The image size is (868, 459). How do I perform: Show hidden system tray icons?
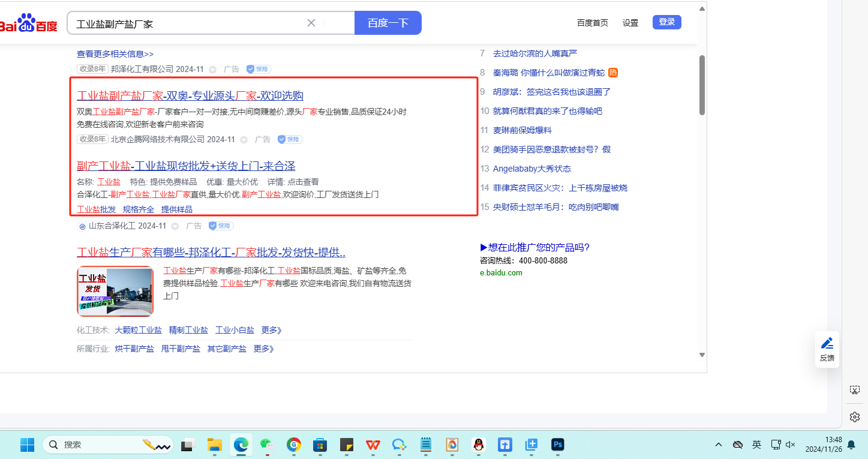click(719, 445)
